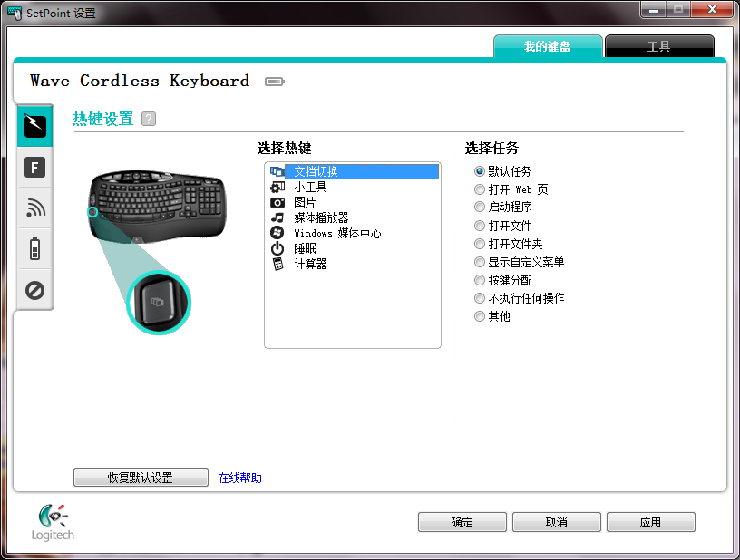Select the 打开 Web 页 option
The width and height of the screenshot is (740, 560).
tap(511, 189)
